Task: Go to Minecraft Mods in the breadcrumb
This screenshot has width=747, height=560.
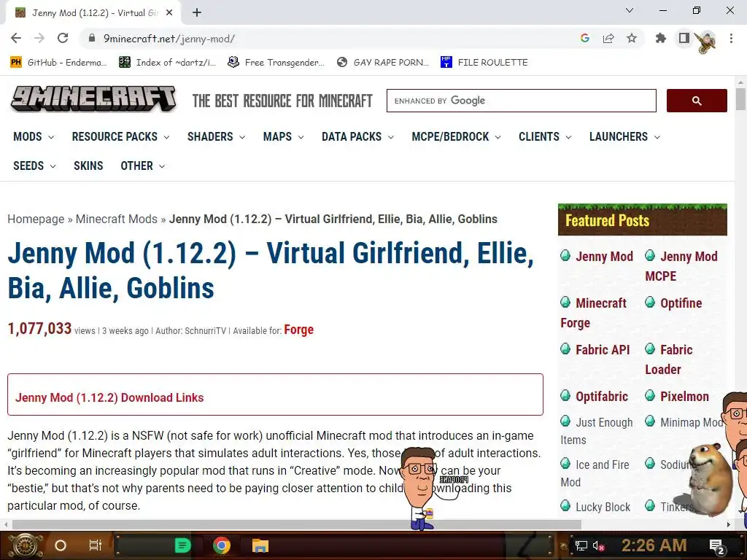Action: [x=116, y=219]
